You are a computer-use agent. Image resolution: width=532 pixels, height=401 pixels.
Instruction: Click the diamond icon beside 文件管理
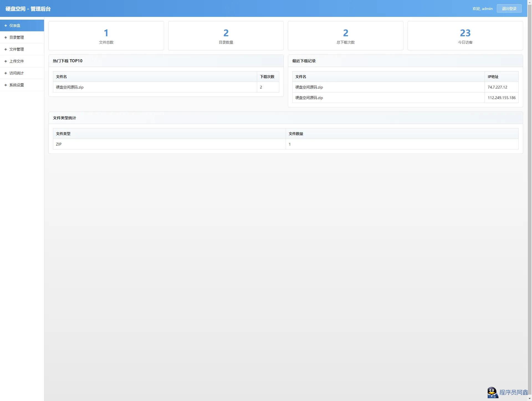[6, 49]
